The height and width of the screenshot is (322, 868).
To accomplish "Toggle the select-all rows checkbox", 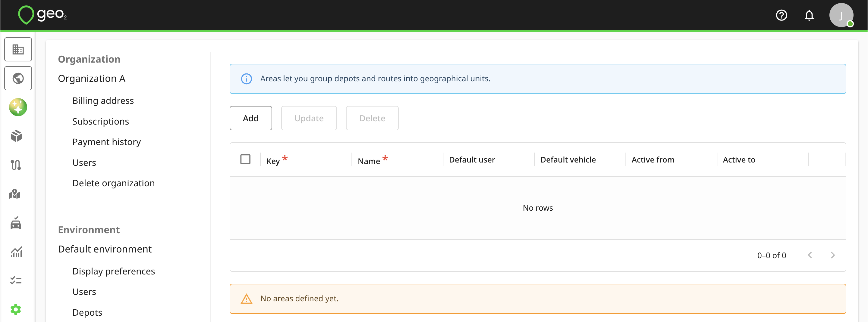I will coord(245,159).
